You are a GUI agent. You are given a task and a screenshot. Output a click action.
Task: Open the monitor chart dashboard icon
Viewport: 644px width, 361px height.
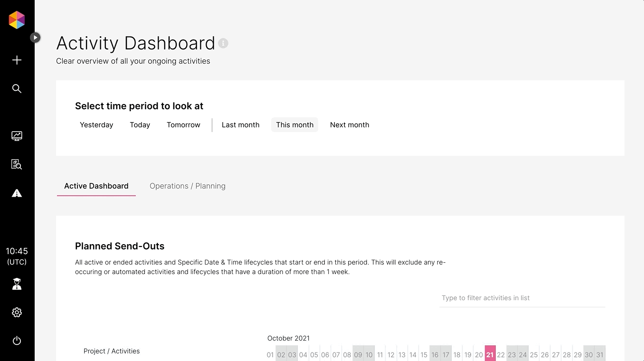17,136
